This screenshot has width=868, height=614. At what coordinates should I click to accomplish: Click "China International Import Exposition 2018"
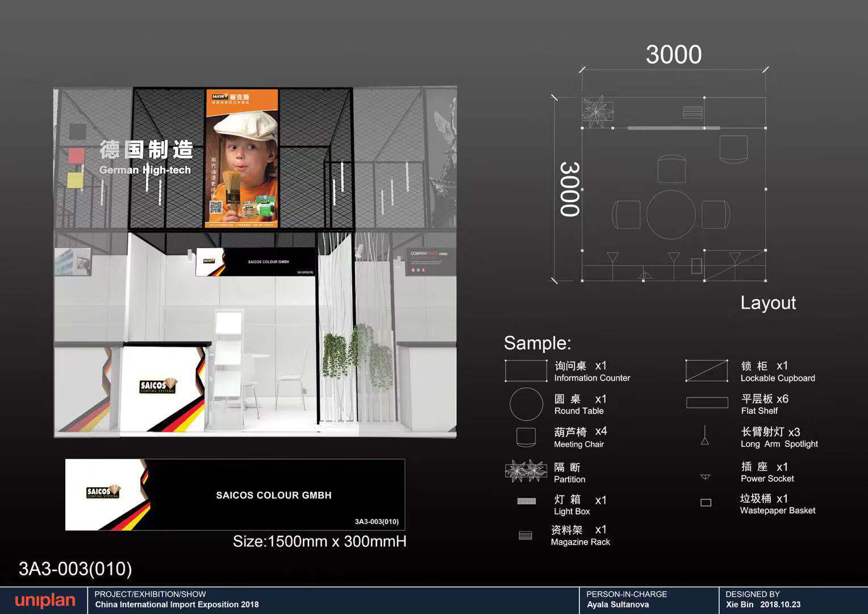pos(177,604)
